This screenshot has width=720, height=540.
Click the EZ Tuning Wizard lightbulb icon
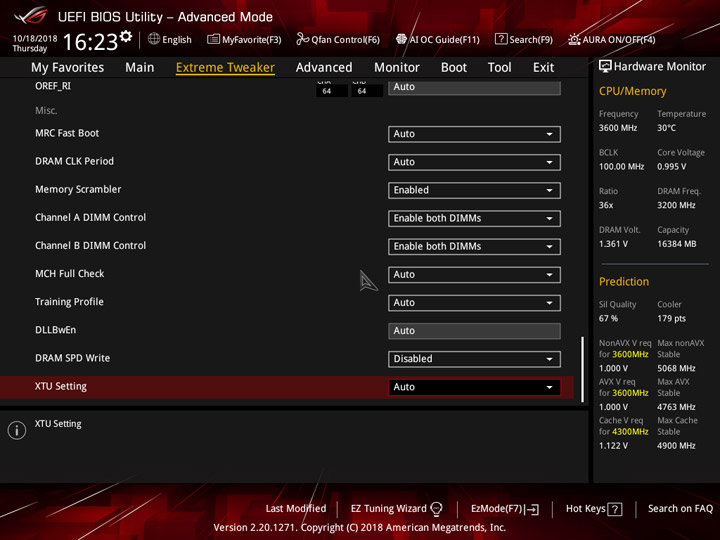pos(436,509)
